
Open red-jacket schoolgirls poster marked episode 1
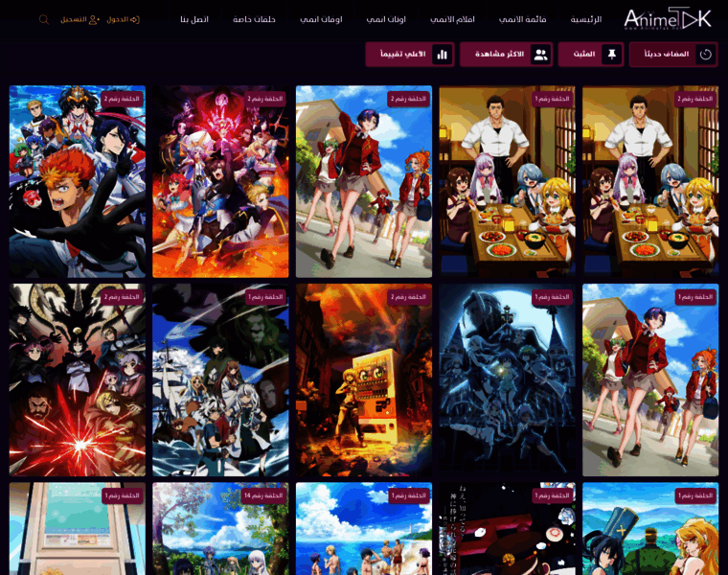[650, 379]
